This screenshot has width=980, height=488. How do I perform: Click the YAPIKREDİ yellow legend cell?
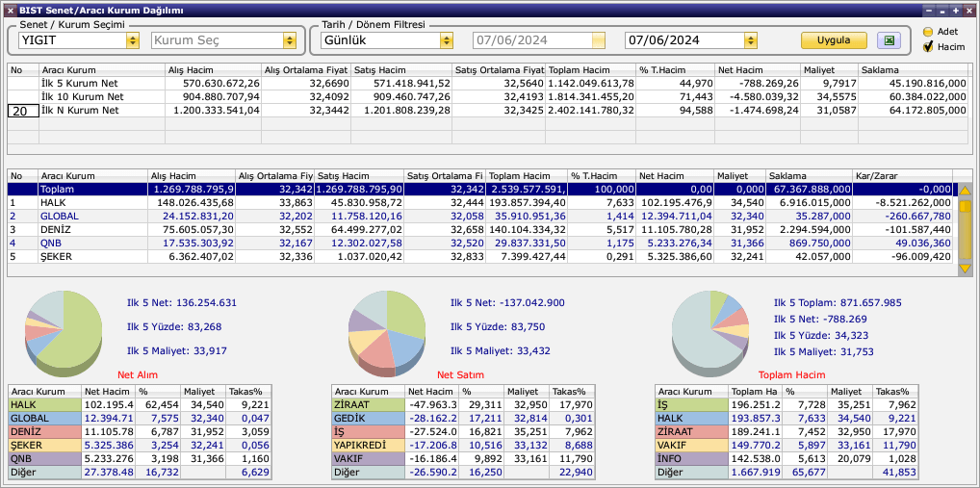tap(369, 445)
